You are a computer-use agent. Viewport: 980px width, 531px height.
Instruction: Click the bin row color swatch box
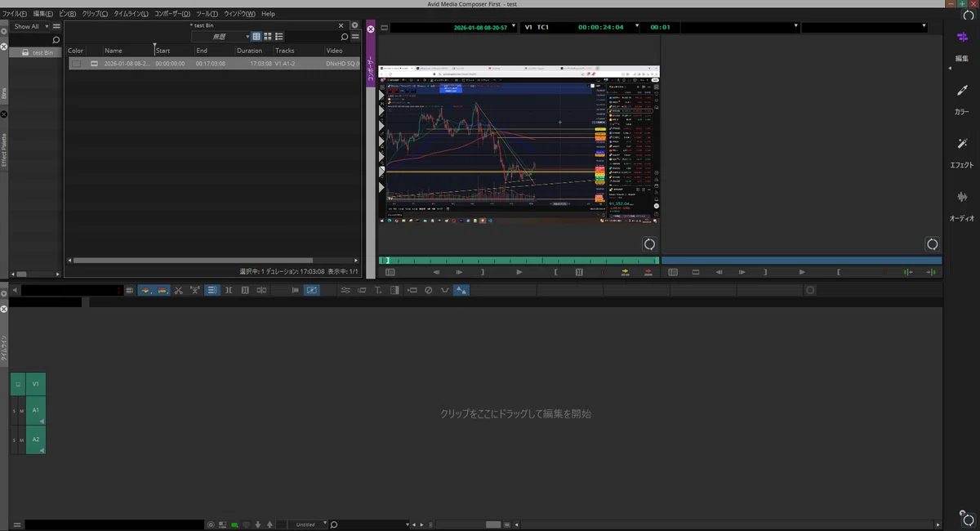[76, 63]
